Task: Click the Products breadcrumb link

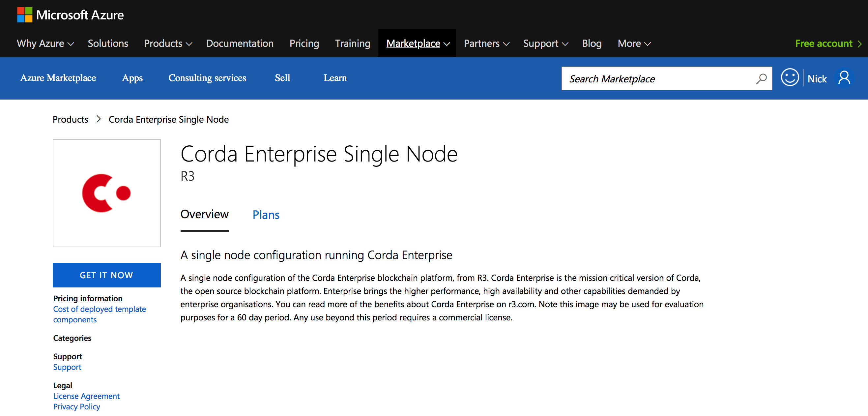Action: click(70, 119)
